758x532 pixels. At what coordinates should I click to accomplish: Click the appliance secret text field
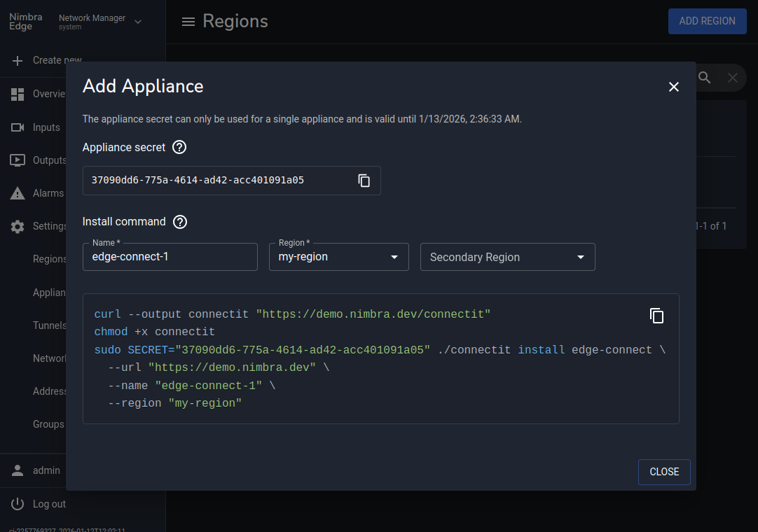click(x=217, y=181)
